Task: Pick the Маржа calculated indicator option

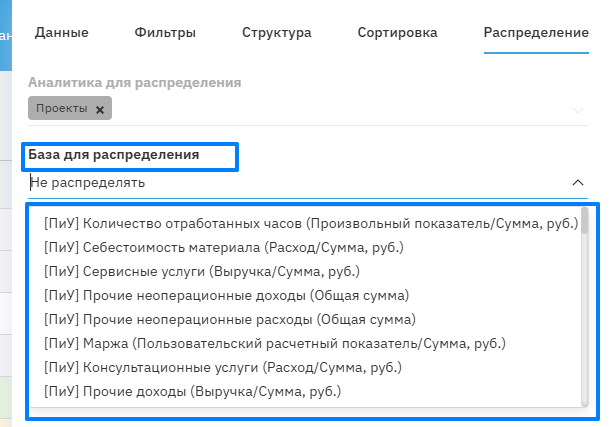Action: (x=275, y=343)
